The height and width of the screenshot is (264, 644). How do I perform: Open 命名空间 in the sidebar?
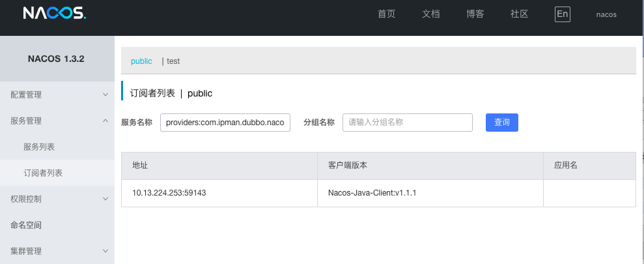point(26,225)
